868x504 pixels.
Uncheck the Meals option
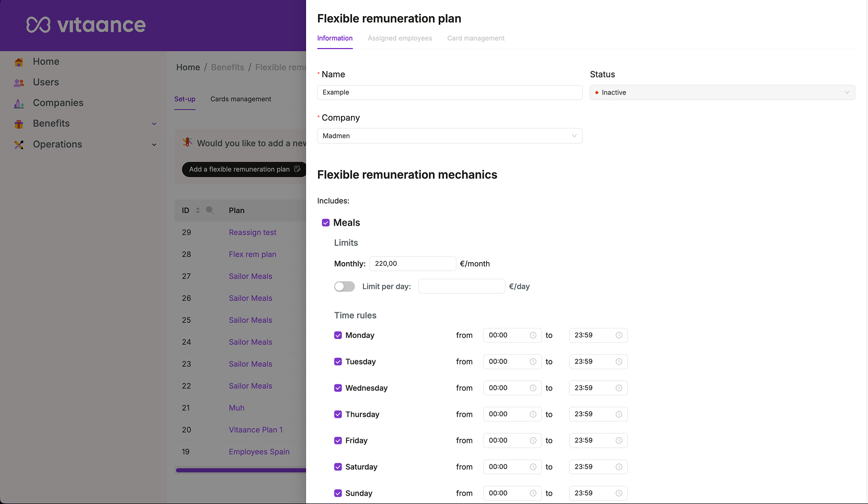tap(326, 222)
